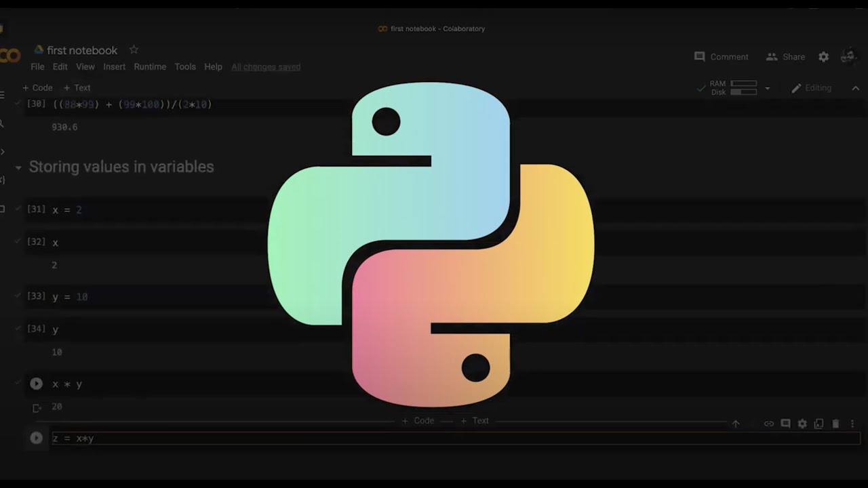Open the Edit menu
868x488 pixels.
coord(60,66)
